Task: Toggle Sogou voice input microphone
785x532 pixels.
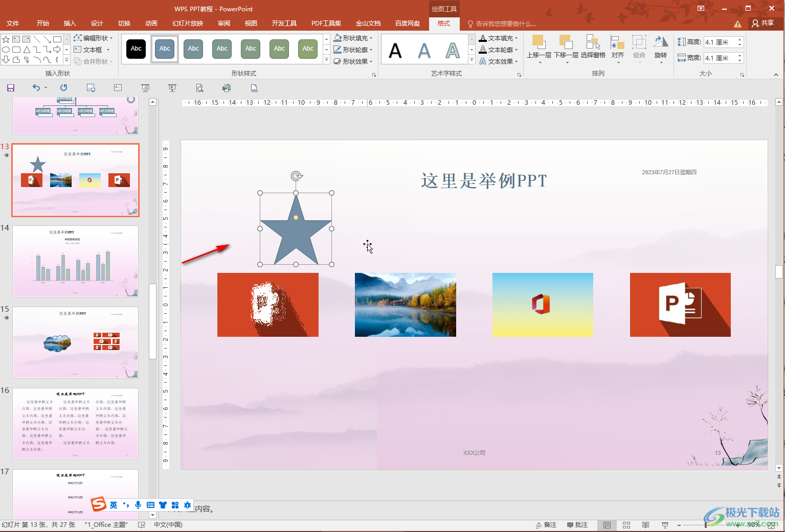Action: (x=138, y=505)
